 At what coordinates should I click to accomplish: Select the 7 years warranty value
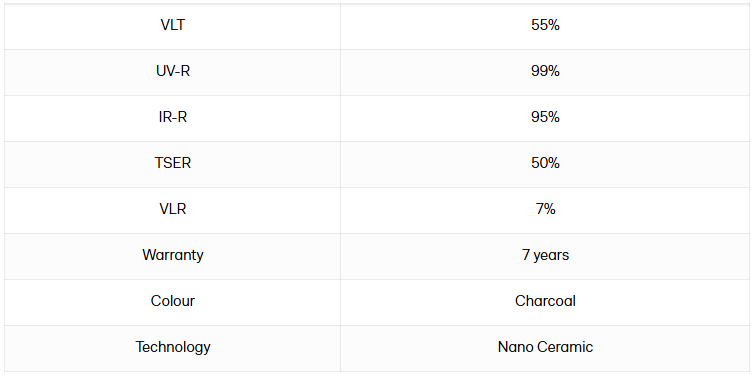click(545, 255)
